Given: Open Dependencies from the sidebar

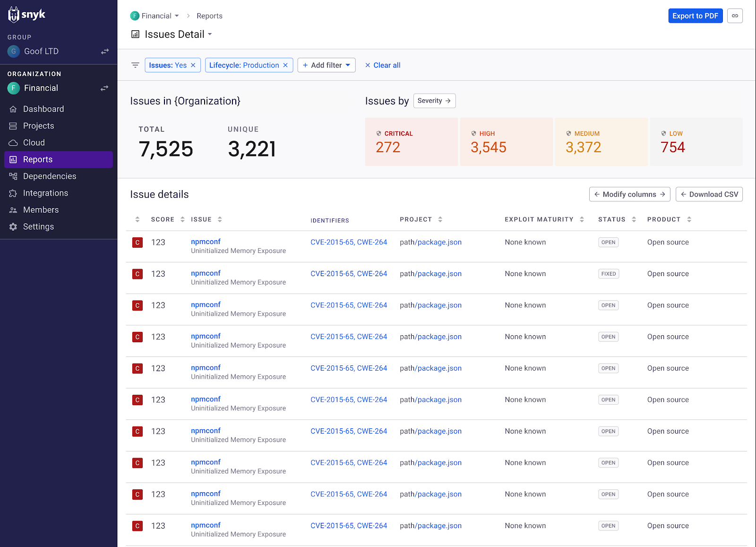Looking at the screenshot, I should (x=59, y=176).
